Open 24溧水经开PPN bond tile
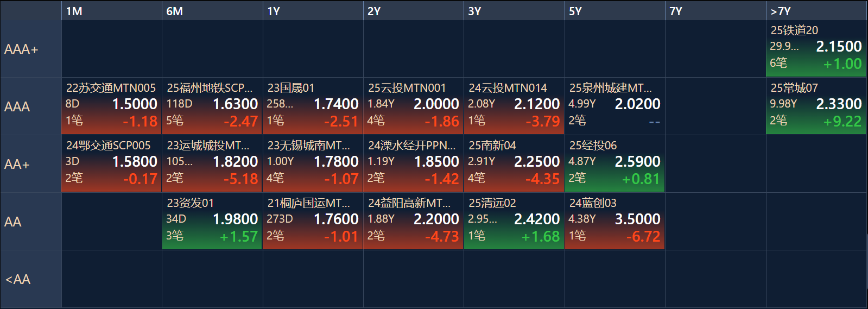Screen dimensions: 868x309 (x=413, y=164)
